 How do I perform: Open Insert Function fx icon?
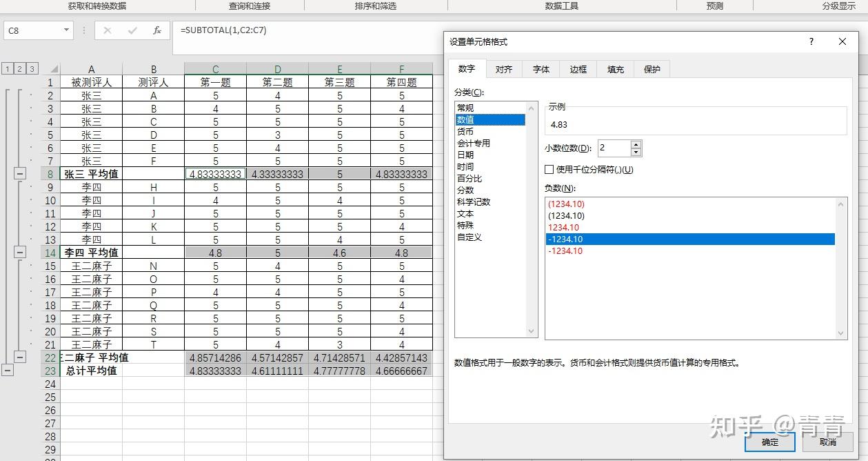[x=157, y=30]
